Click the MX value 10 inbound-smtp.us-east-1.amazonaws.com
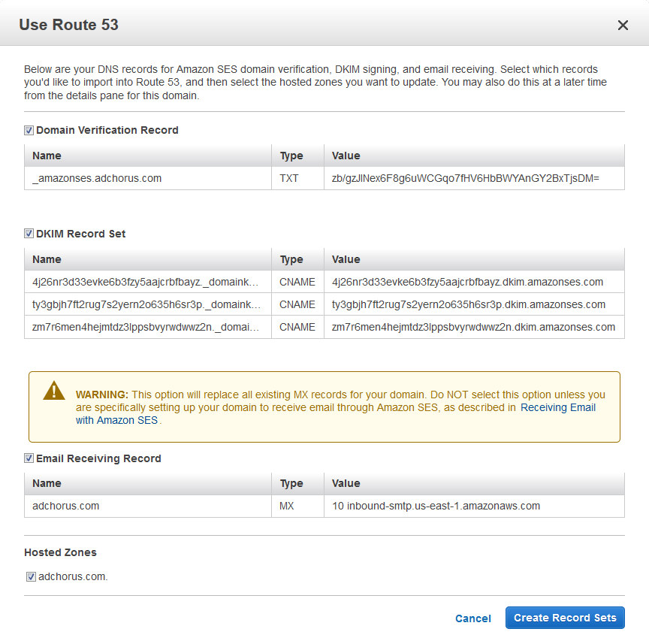 click(x=436, y=506)
